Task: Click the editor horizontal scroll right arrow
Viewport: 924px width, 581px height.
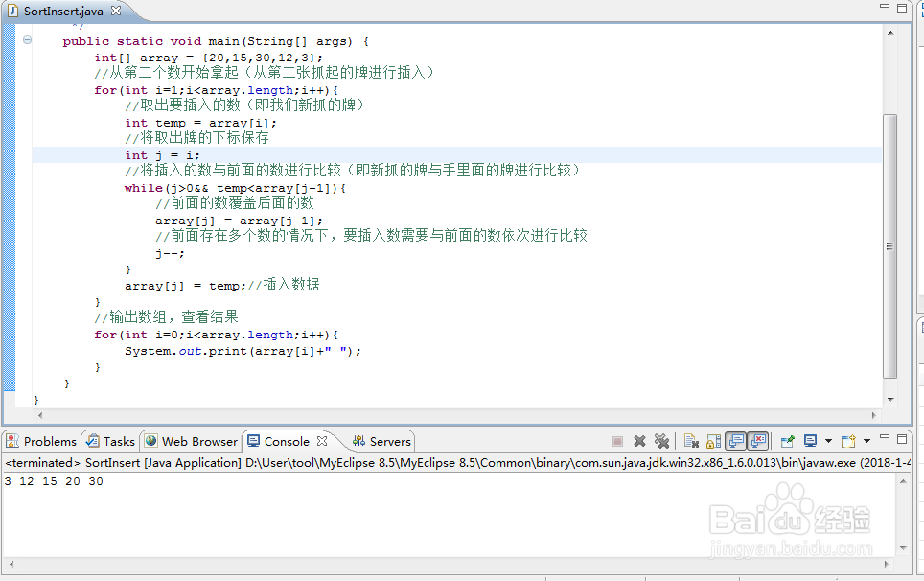Action: 874,415
